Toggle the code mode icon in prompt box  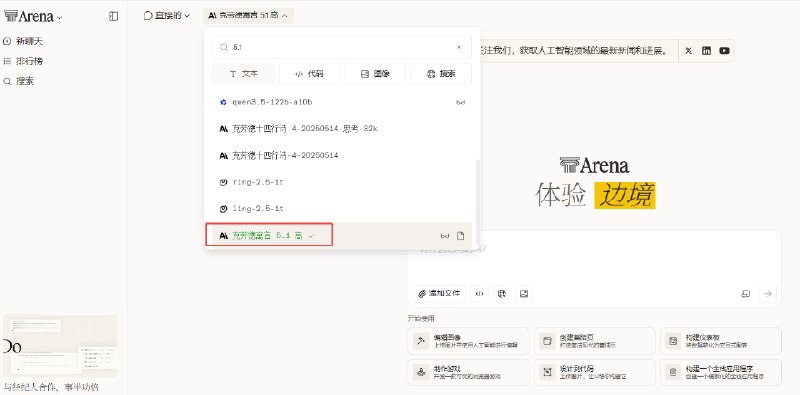[480, 293]
